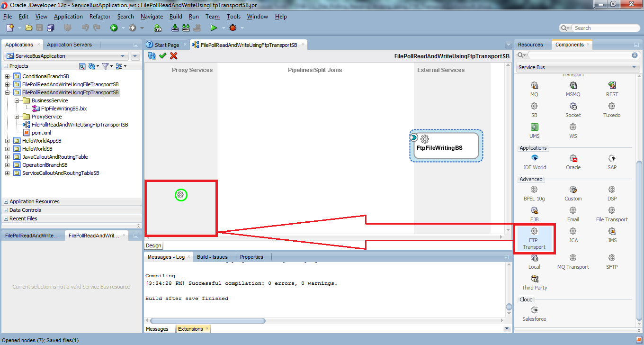This screenshot has width=644, height=345.
Task: Select the UMS component
Action: (x=534, y=130)
